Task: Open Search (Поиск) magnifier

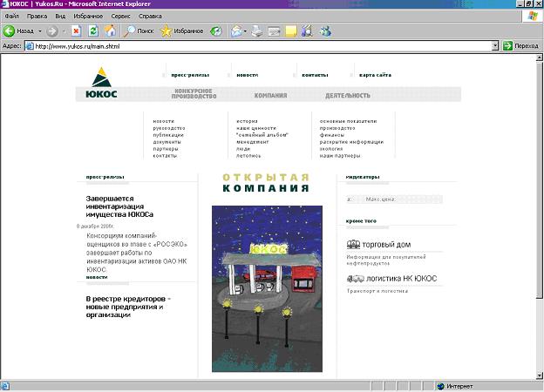Action: pyautogui.click(x=139, y=31)
